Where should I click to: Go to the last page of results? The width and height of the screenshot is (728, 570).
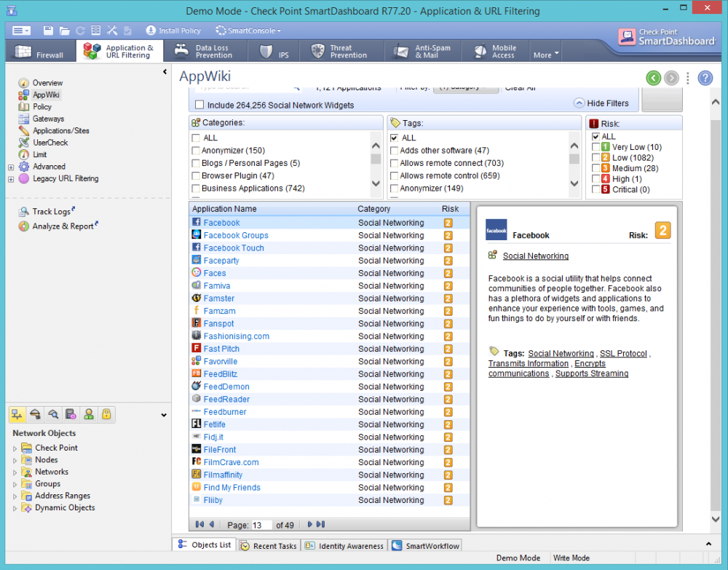(321, 525)
